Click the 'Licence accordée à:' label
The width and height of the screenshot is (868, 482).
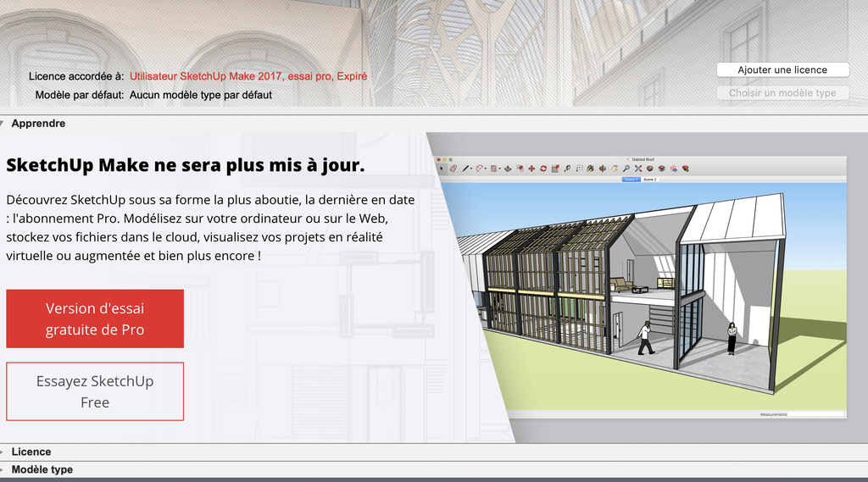76,76
